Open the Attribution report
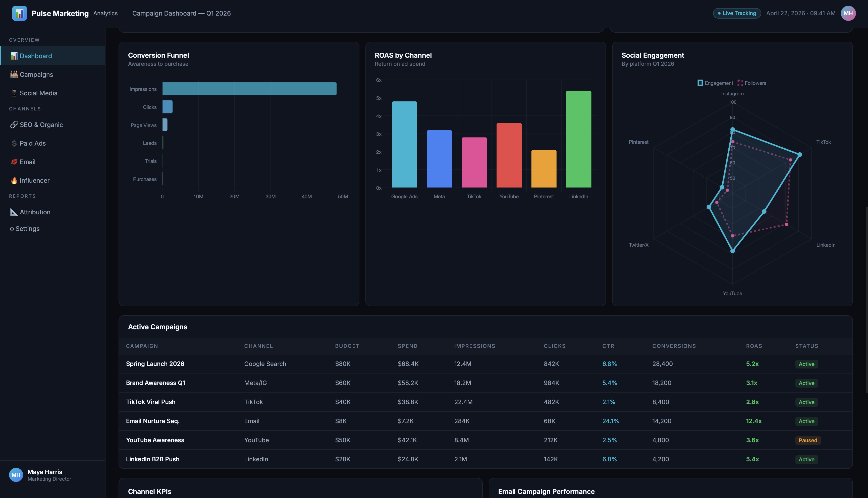 pos(53,212)
